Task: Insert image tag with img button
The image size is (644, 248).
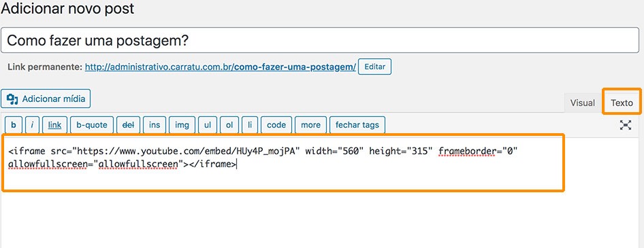Action: (182, 125)
